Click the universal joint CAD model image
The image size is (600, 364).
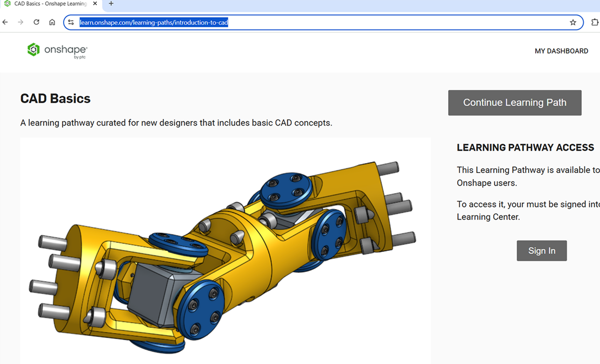[x=225, y=251]
